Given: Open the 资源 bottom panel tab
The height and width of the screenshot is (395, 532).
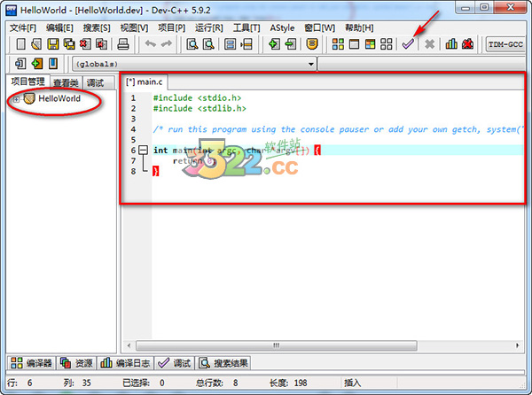Looking at the screenshot, I should 76,363.
